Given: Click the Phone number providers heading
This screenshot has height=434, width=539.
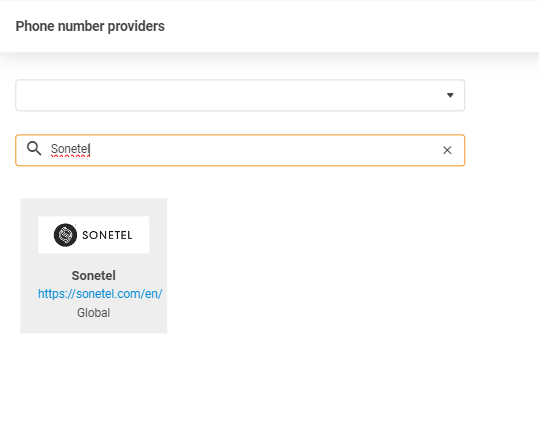Looking at the screenshot, I should coord(90,26).
